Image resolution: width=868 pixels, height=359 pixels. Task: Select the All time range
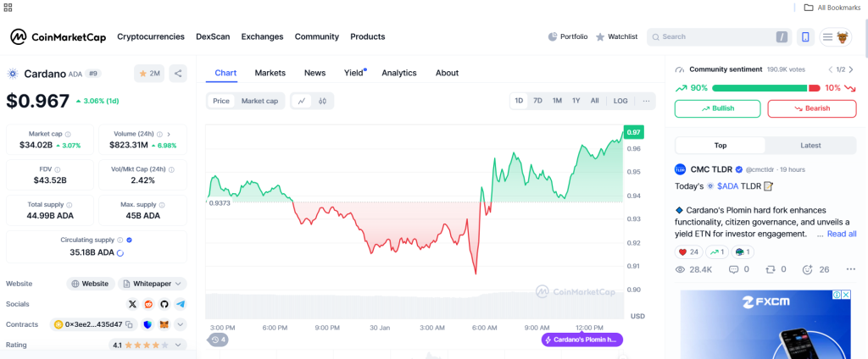594,101
